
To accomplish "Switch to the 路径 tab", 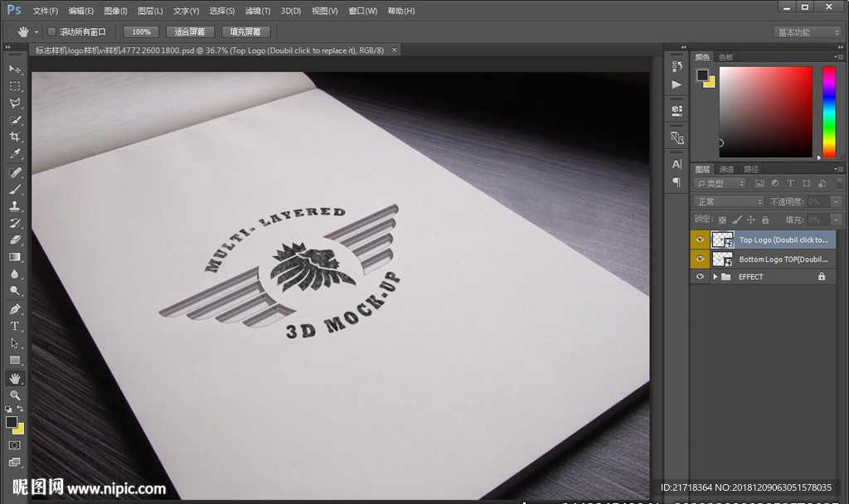I will [x=751, y=169].
